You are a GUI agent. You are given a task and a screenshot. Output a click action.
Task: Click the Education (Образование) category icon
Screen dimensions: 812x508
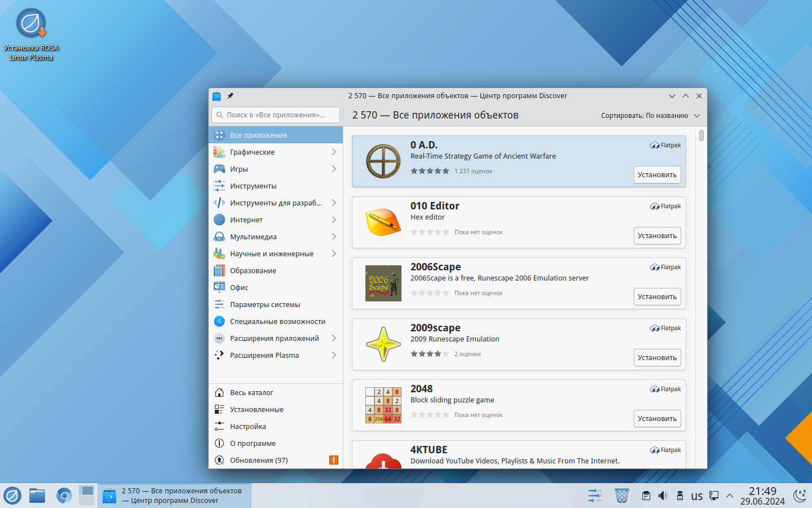pos(219,270)
